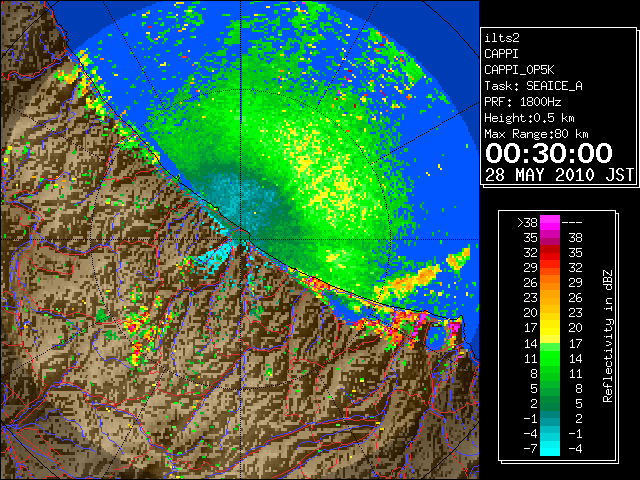Image resolution: width=640 pixels, height=480 pixels.
Task: Click the 'Max Range:80 km' text
Action: pos(536,134)
